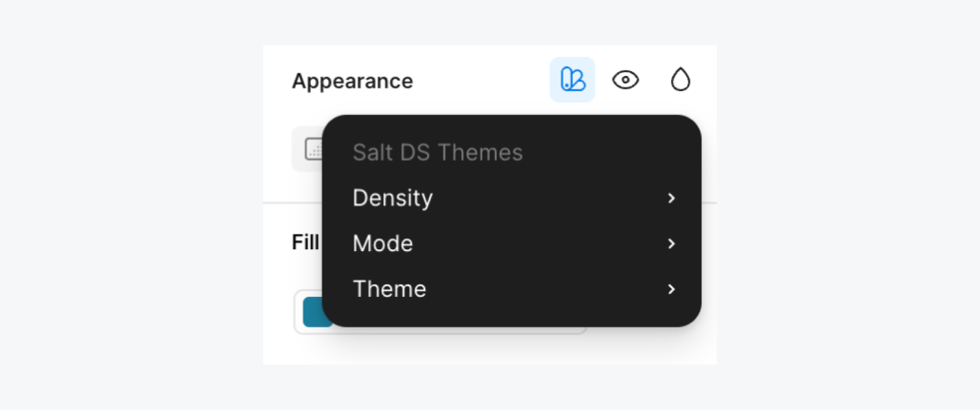
Task: Expand the Density submenu chevron
Action: coord(672,198)
